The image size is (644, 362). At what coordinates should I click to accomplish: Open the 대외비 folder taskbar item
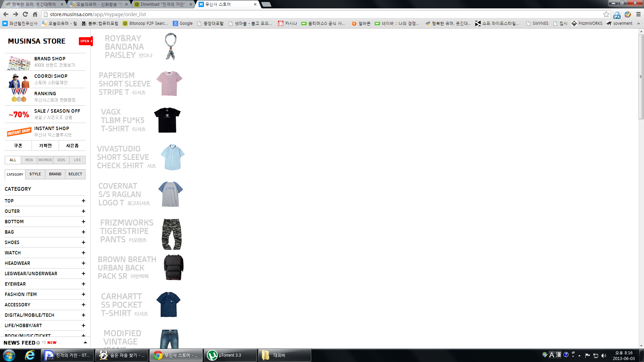[x=285, y=355]
